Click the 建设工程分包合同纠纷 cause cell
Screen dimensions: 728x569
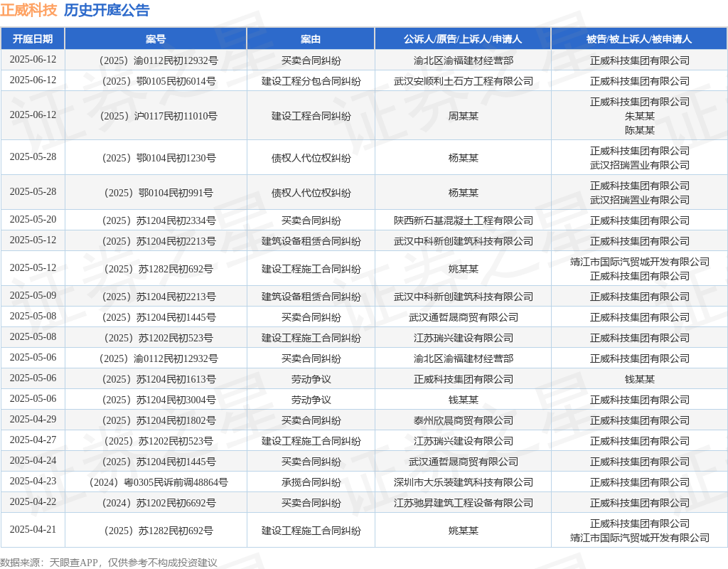[x=311, y=81]
